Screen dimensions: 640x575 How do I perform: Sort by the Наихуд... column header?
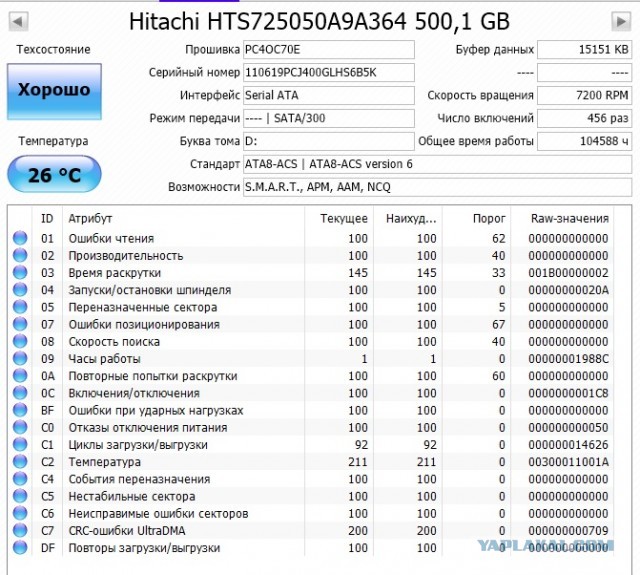pos(411,219)
